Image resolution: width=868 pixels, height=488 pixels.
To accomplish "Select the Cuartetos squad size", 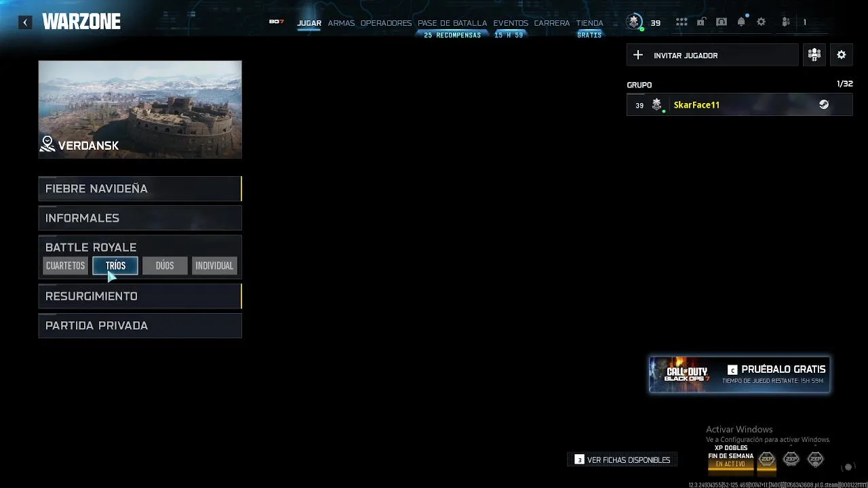I will (x=66, y=266).
